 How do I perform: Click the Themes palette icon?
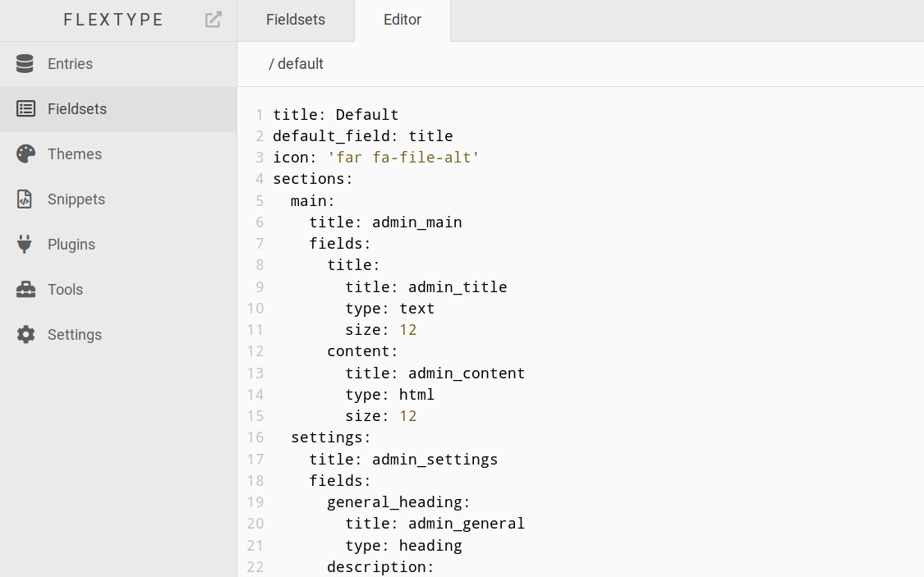[x=25, y=153]
